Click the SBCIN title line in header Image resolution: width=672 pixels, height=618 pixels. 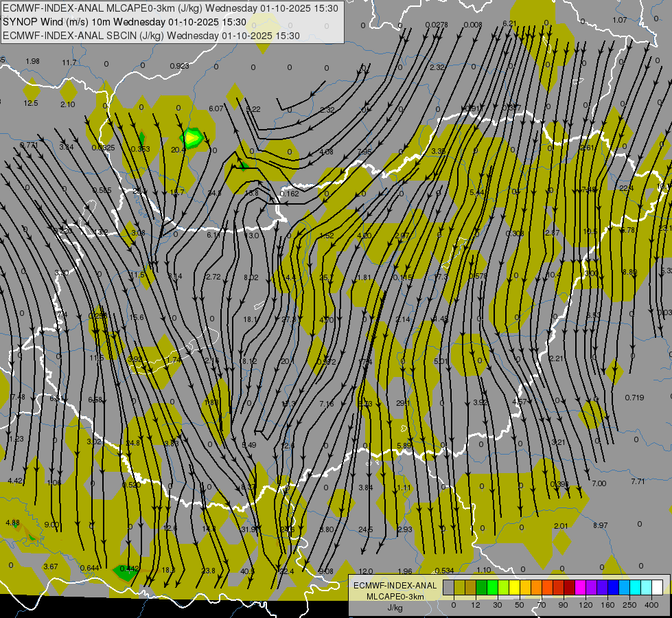(x=151, y=36)
